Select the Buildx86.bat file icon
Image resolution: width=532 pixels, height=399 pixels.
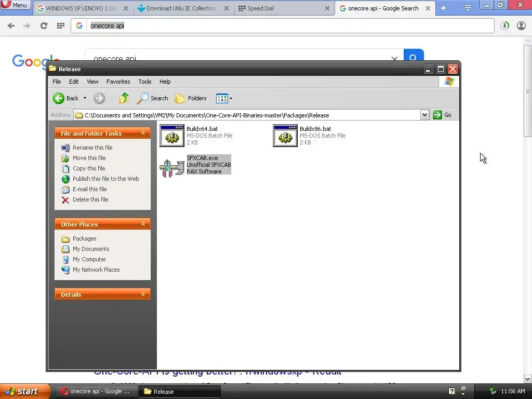pos(285,136)
